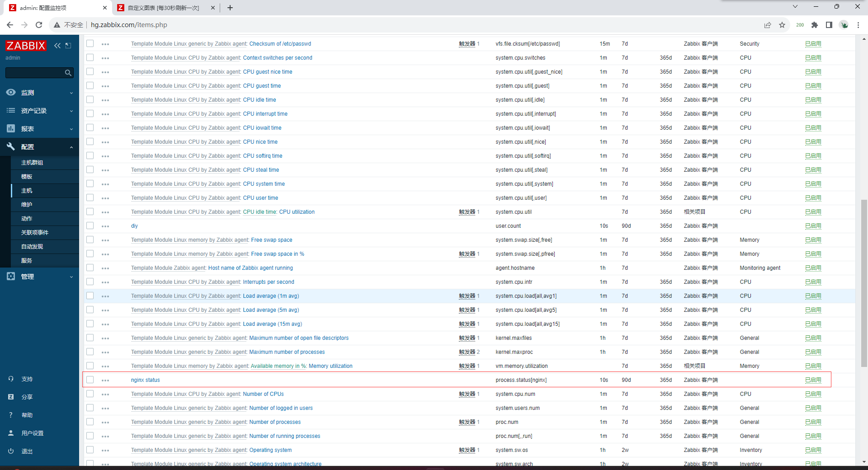Open the 监测 eye icon menu
Viewport: 868px width, 470px height.
click(x=11, y=92)
